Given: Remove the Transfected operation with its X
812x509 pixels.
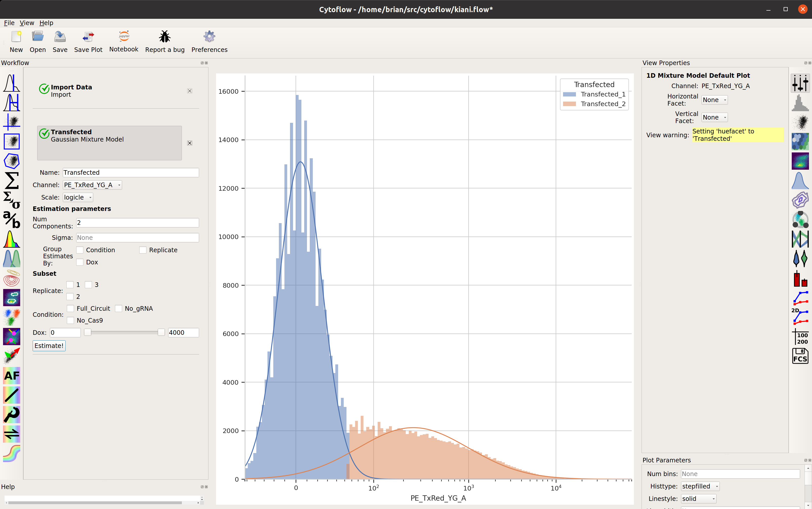Looking at the screenshot, I should [190, 143].
